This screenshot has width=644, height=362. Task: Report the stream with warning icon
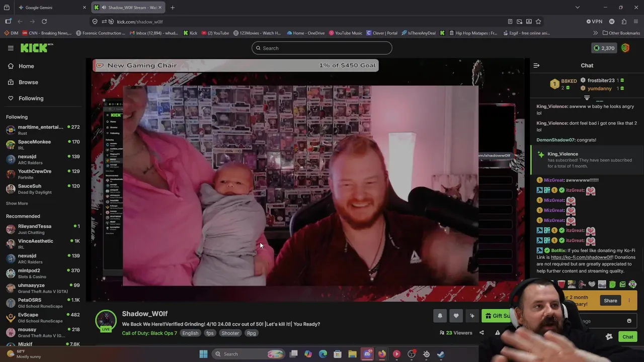pos(497,333)
